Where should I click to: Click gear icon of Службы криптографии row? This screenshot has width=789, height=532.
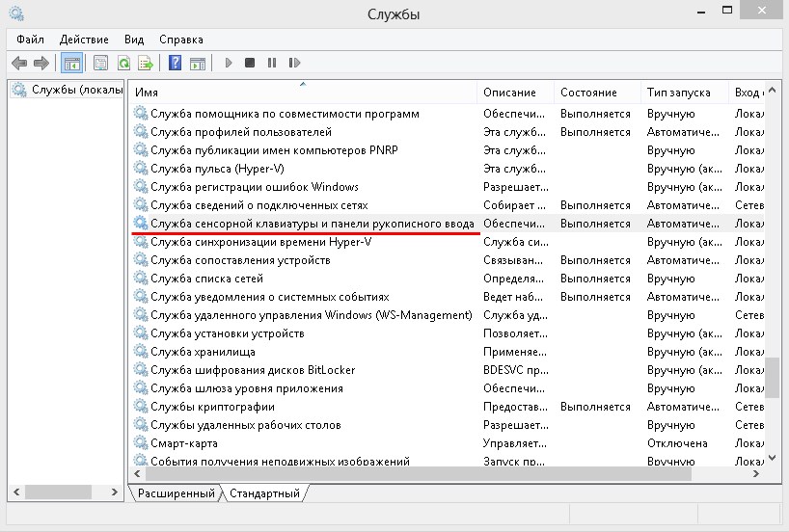[141, 406]
